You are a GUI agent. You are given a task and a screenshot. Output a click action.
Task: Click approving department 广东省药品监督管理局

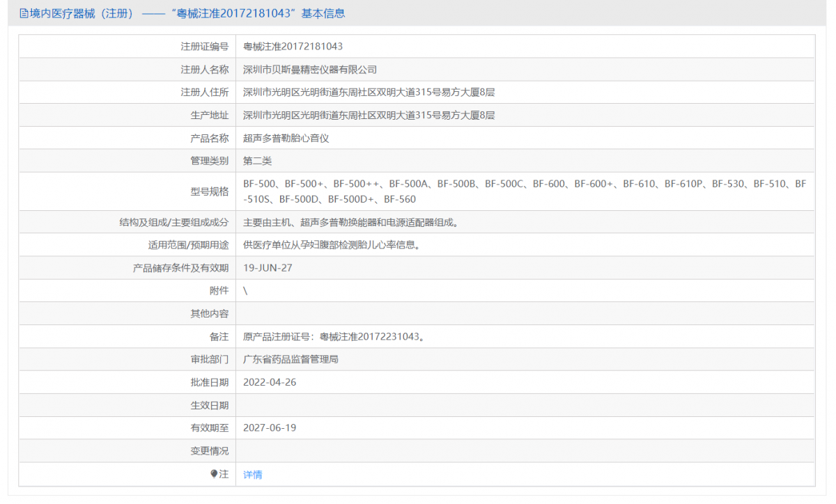291,360
